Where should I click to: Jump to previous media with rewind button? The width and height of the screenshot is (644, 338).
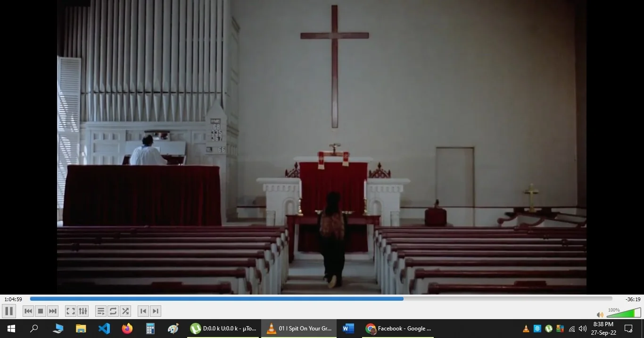28,311
